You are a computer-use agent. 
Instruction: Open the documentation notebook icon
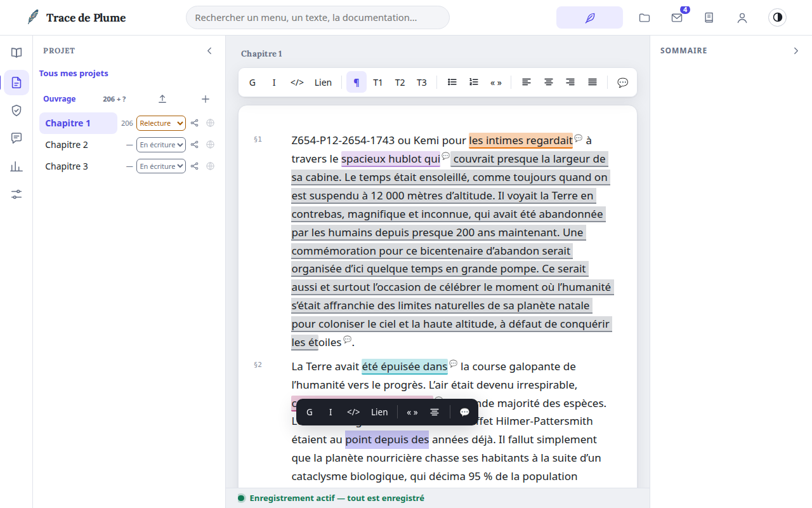[709, 18]
